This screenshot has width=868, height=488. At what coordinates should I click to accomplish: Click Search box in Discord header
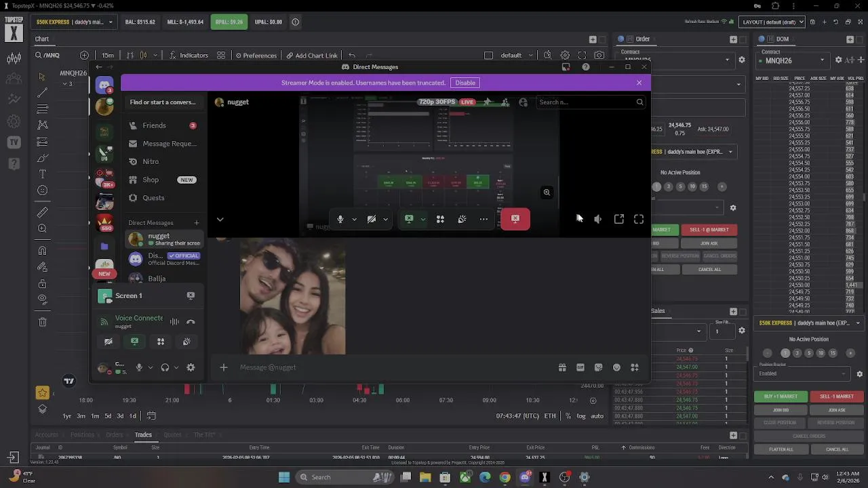[591, 102]
